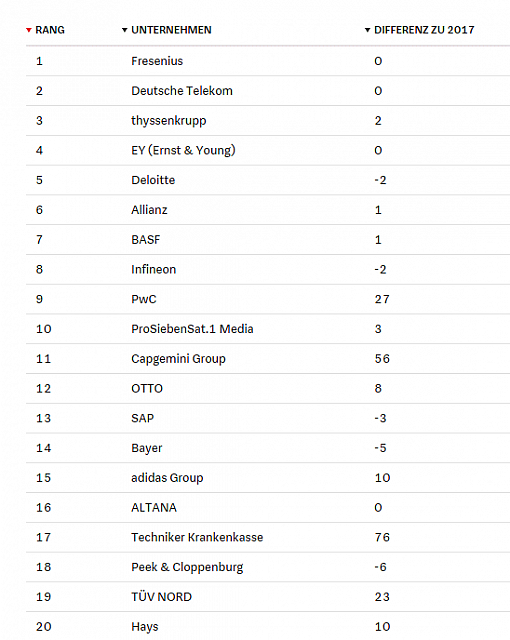
Task: Click the Deloitte entry
Action: (153, 180)
